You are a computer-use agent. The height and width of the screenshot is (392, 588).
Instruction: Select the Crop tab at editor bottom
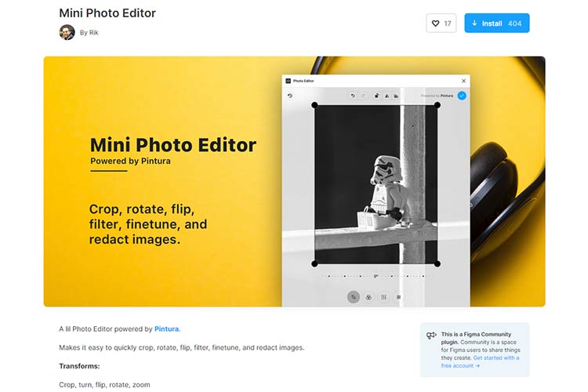point(354,297)
